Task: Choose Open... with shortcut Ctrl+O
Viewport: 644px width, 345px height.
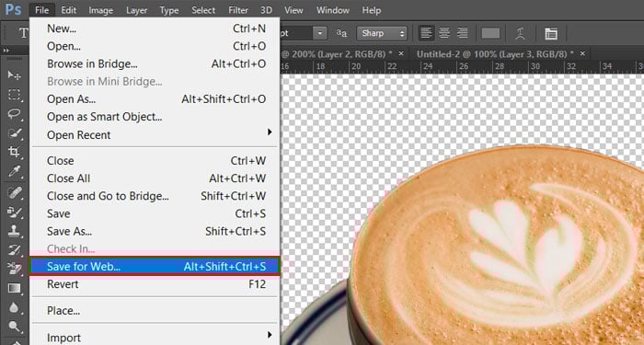Action: pos(155,46)
